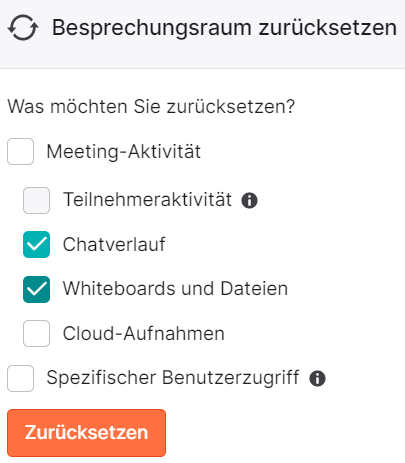
Task: Click the Spezifischer Benutzerzugriff label text
Action: [x=173, y=378]
